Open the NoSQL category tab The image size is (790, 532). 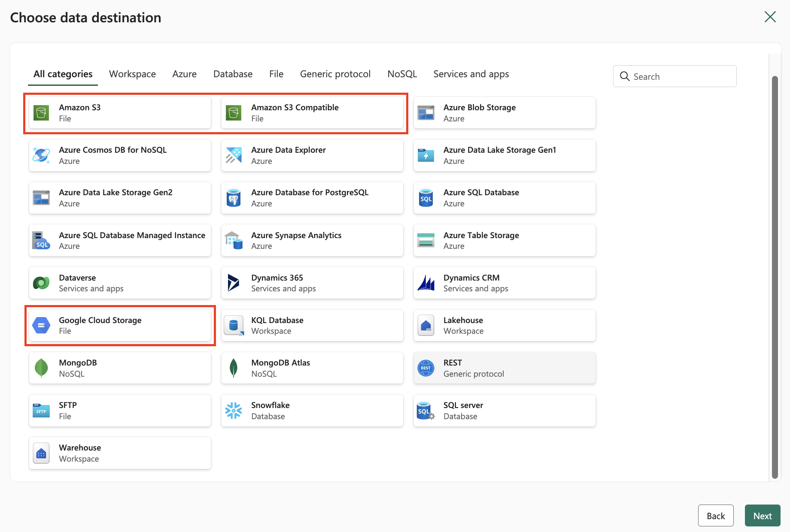pyautogui.click(x=402, y=74)
